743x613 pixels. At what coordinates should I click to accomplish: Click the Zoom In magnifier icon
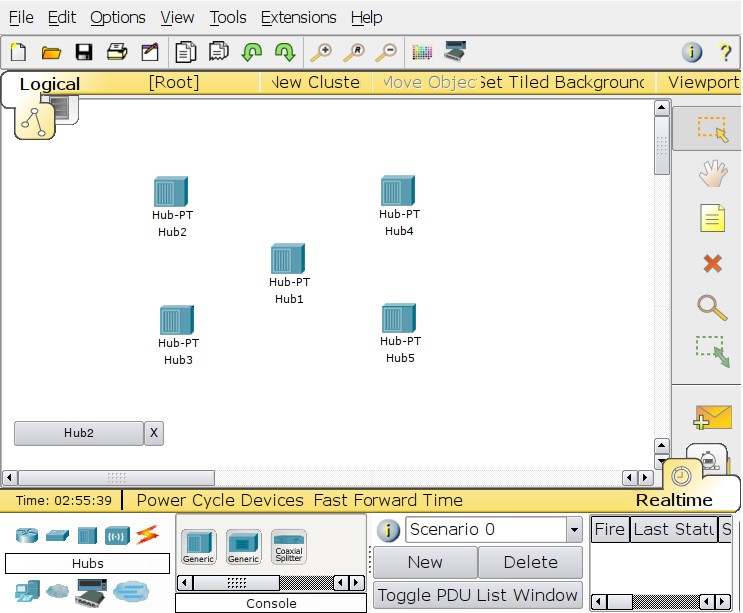321,52
